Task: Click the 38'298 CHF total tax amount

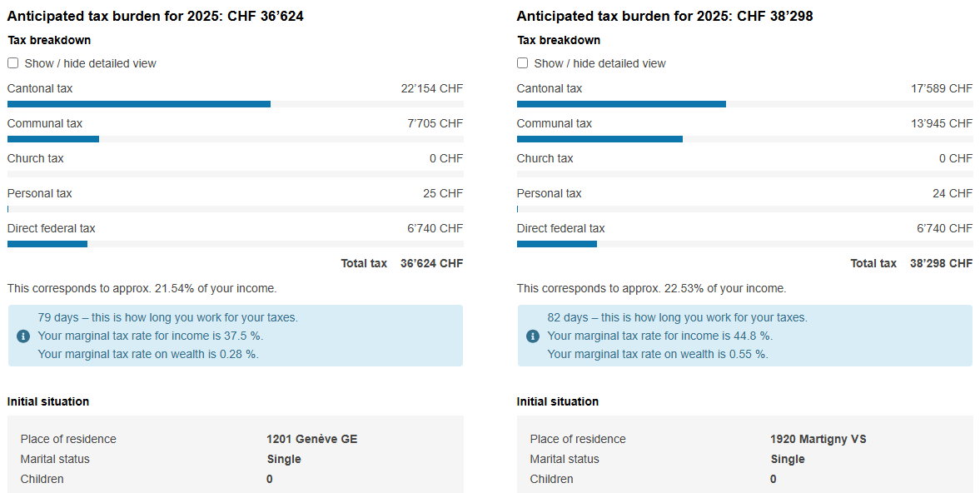Action: tap(941, 263)
